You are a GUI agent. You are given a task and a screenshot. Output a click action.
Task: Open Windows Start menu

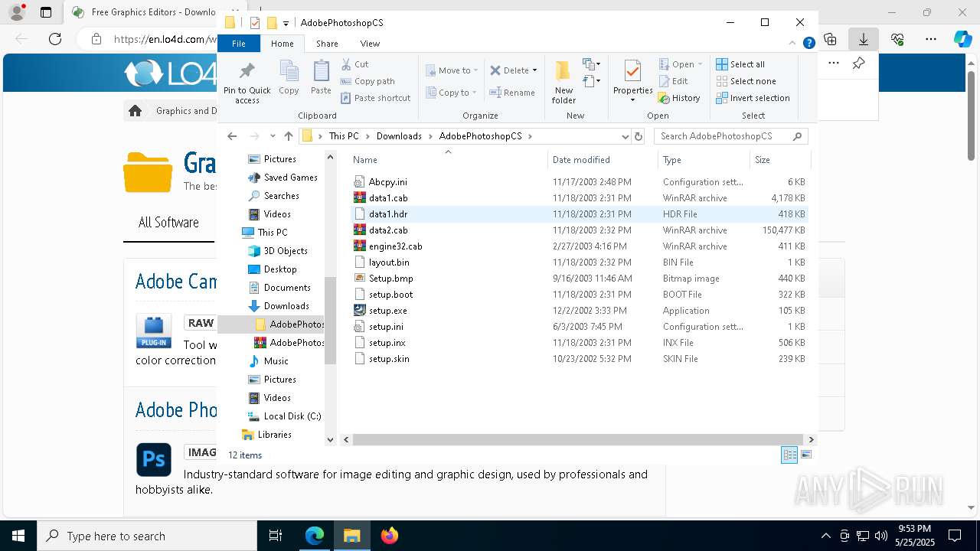tap(18, 536)
